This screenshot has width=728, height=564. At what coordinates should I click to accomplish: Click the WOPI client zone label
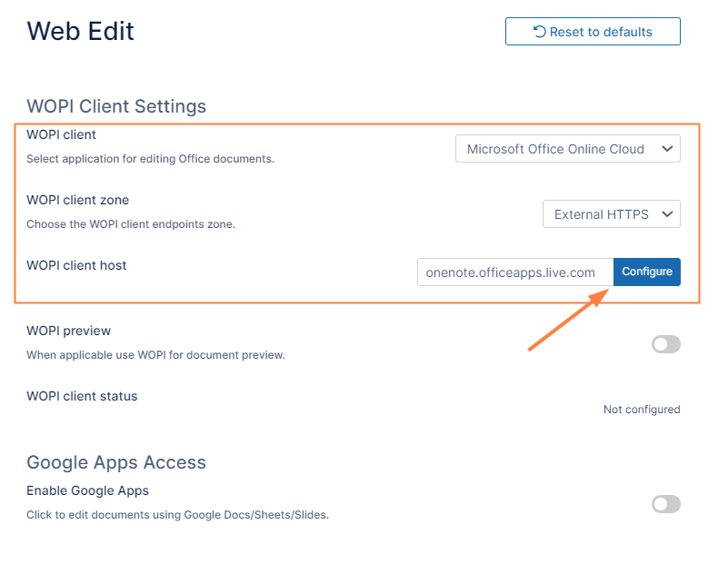(x=78, y=200)
